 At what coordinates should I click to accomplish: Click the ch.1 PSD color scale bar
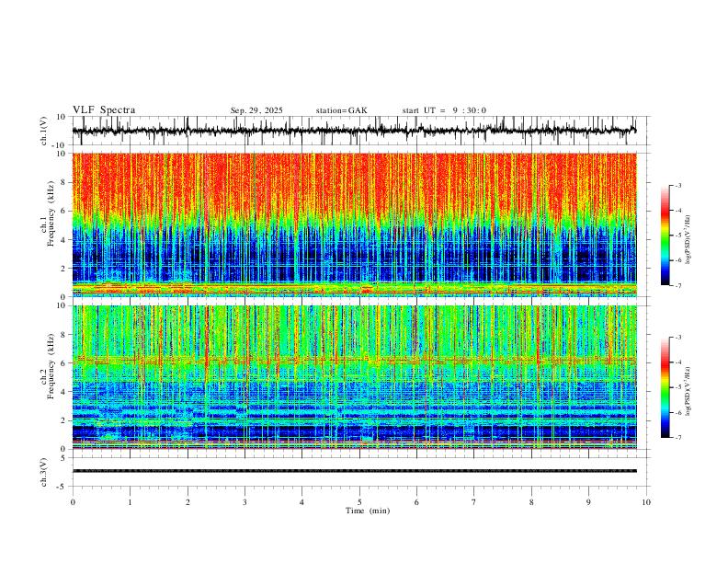pyautogui.click(x=665, y=236)
